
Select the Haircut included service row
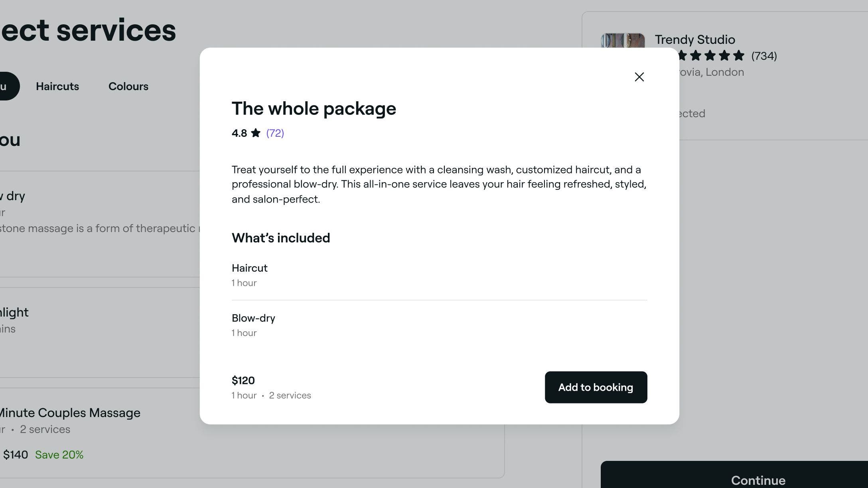pos(439,275)
